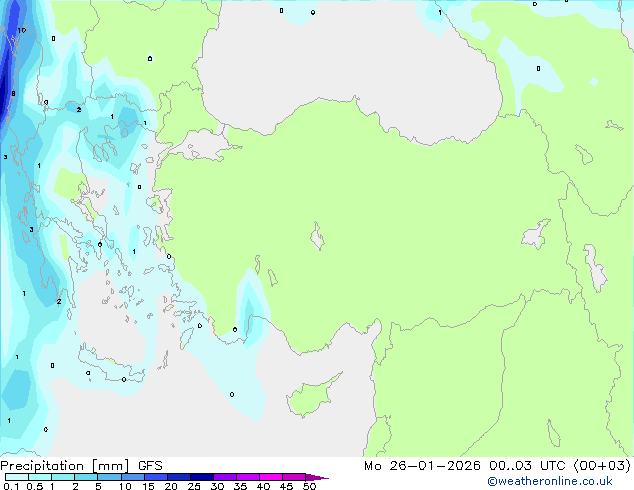
Task: Pick the 2–5 mm legend color swatch
Action: [86, 477]
